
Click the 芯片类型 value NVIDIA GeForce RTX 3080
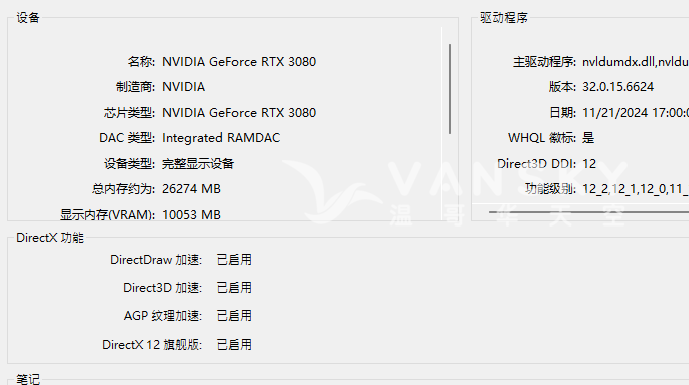coord(239,113)
